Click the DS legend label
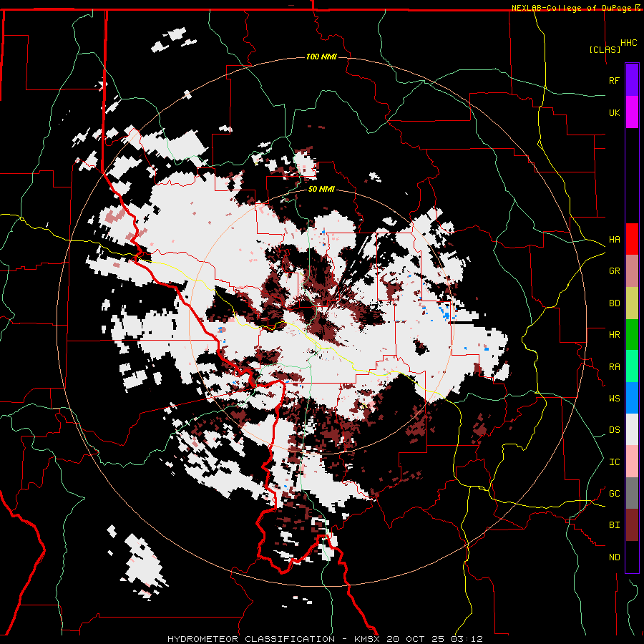The width and height of the screenshot is (644, 644). pos(614,430)
